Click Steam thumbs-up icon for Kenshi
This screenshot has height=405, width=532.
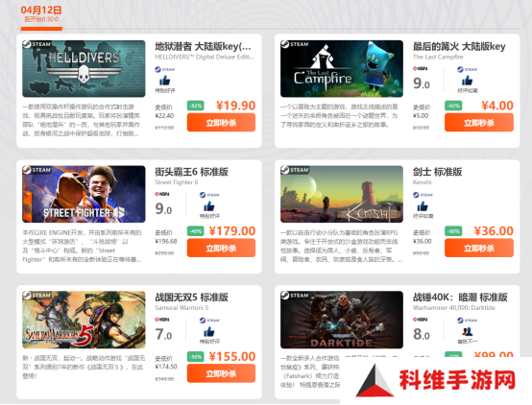[x=423, y=206]
